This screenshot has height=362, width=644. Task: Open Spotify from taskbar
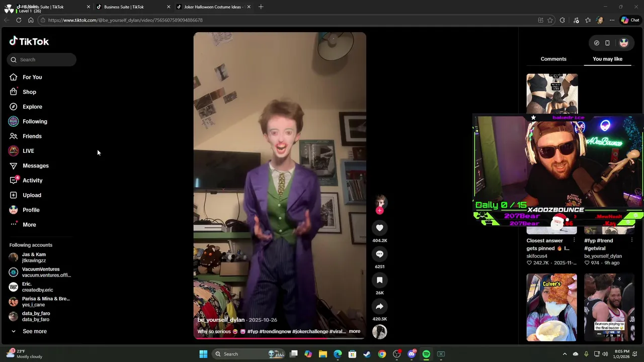(x=426, y=354)
